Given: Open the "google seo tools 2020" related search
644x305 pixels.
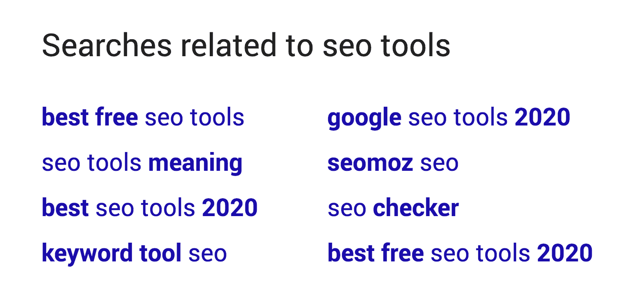Looking at the screenshot, I should (x=449, y=118).
